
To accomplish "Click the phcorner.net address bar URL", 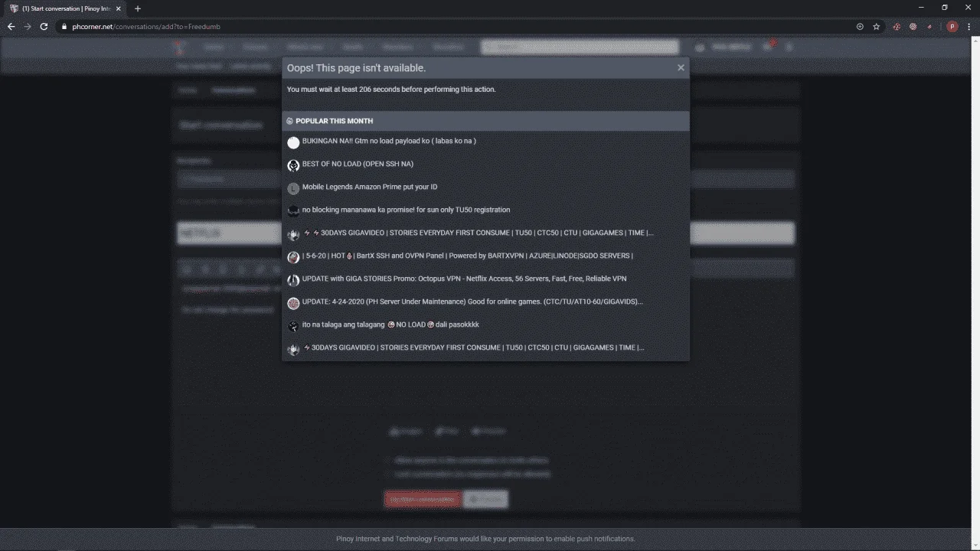I will pyautogui.click(x=146, y=26).
